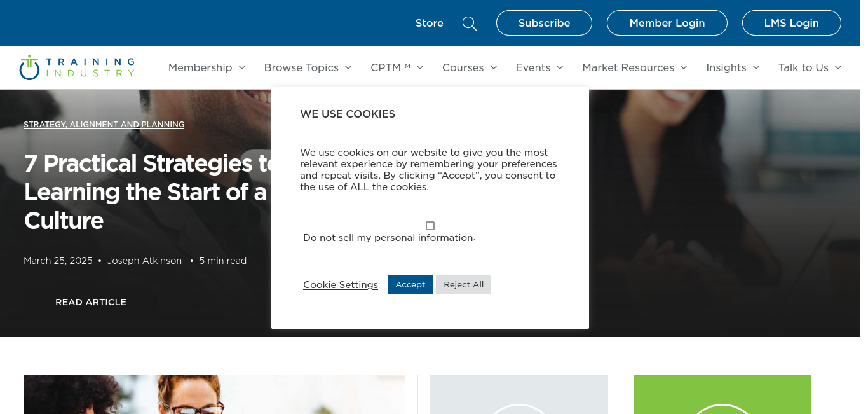
Task: Expand the Membership chevron
Action: tap(242, 67)
